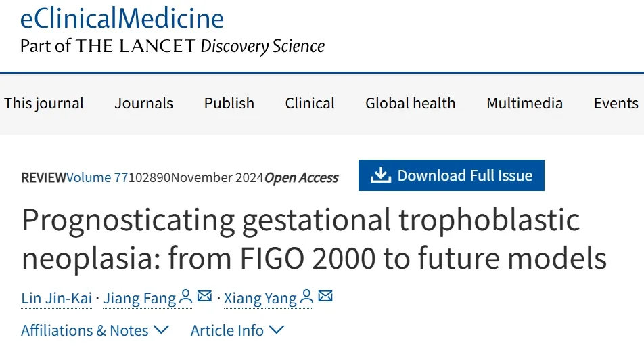Click author name Jiang Fang

(x=139, y=299)
